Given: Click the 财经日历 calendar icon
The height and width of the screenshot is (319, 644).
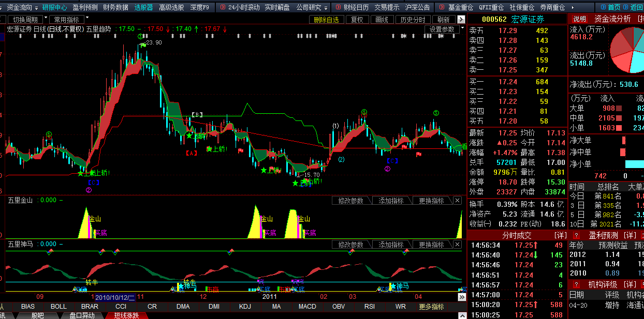Looking at the screenshot, I should click(x=338, y=8).
